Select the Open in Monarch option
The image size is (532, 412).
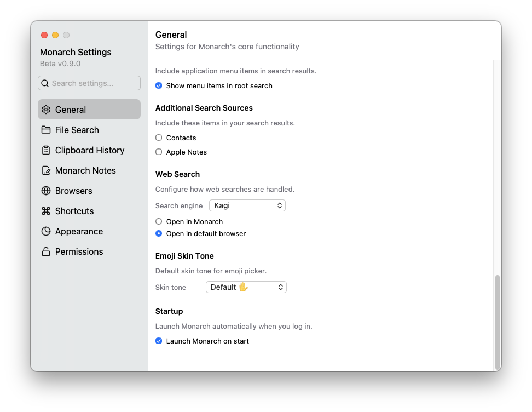[x=159, y=221]
